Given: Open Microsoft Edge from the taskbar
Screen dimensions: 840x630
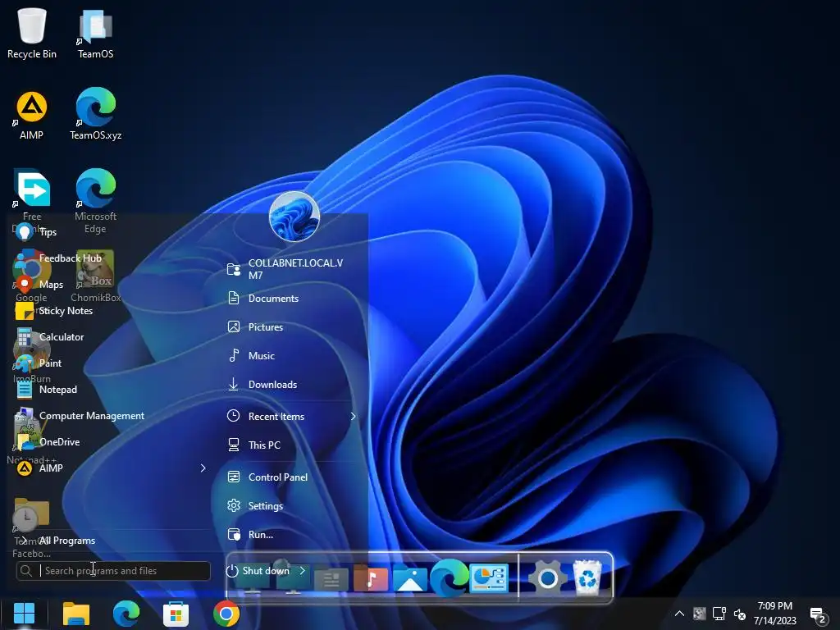Looking at the screenshot, I should [x=126, y=614].
